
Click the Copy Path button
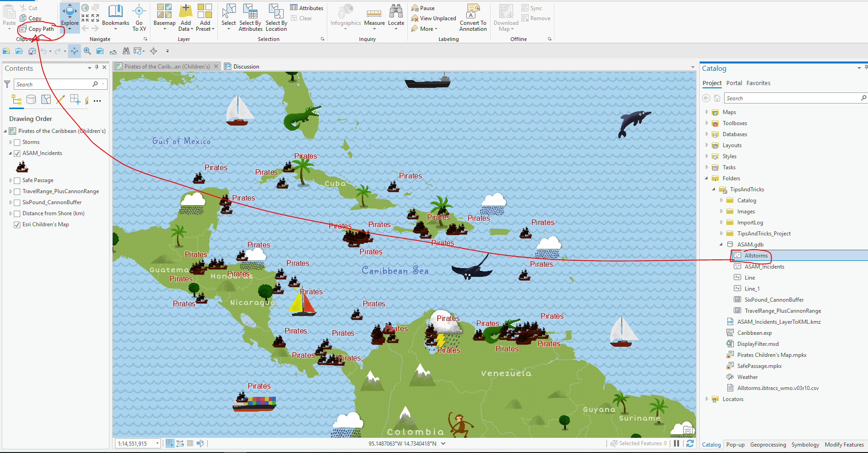[x=37, y=29]
